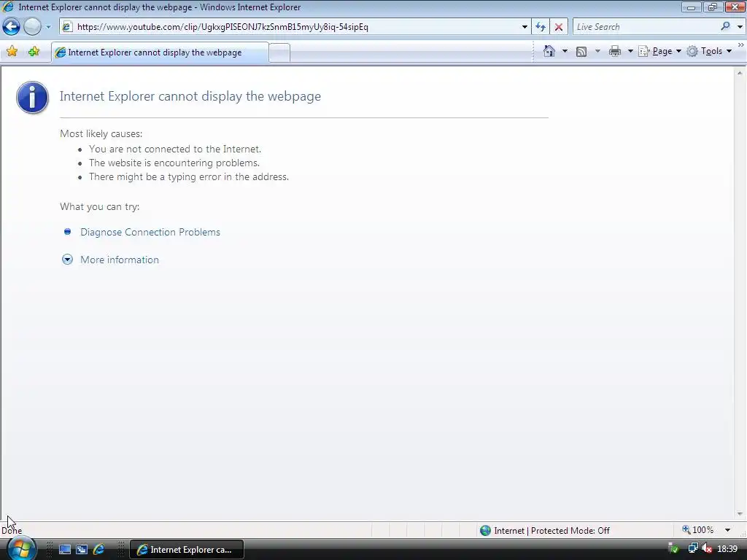Click the network tray icon
Screen dimensions: 747x560
tap(693, 549)
